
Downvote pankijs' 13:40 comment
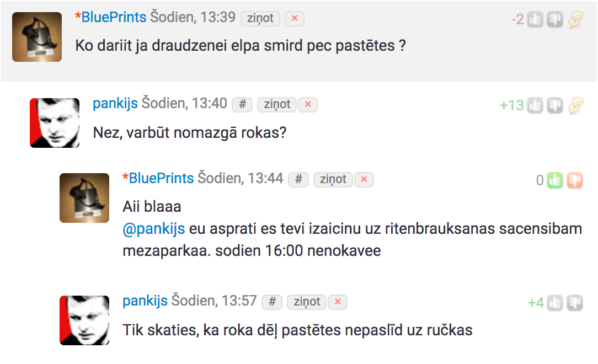point(555,105)
